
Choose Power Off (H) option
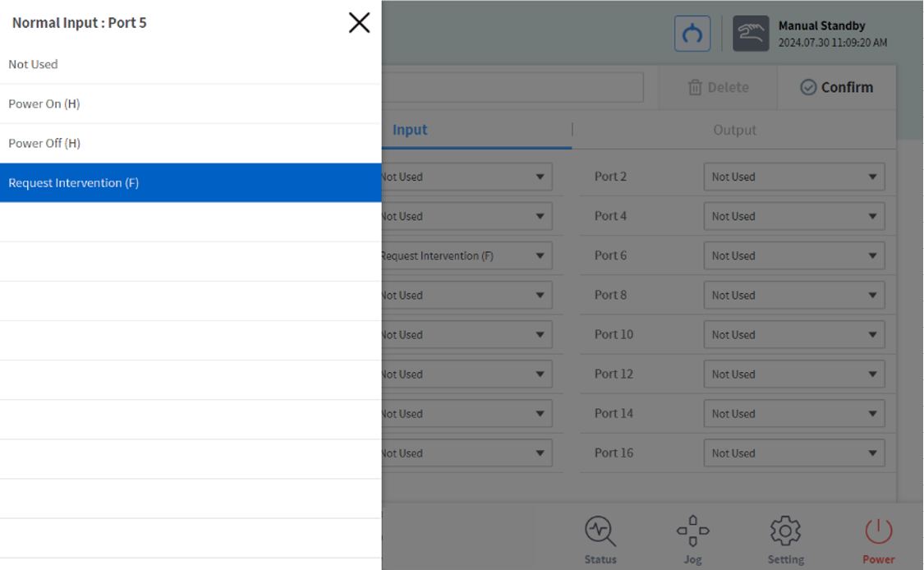[191, 144]
